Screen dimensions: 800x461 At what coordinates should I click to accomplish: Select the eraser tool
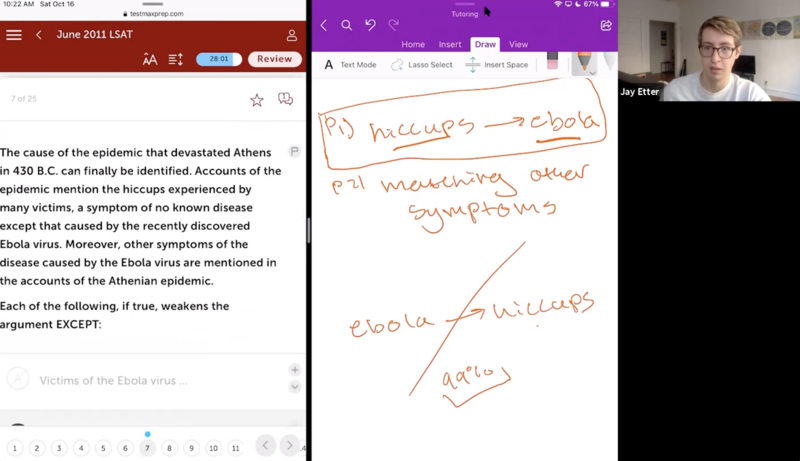click(x=552, y=64)
